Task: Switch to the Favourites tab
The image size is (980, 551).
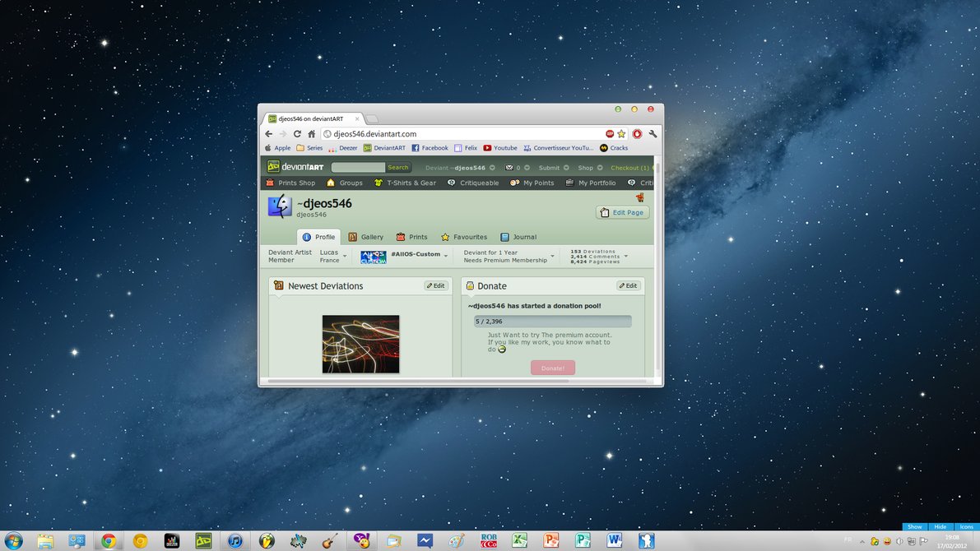Action: [x=463, y=237]
